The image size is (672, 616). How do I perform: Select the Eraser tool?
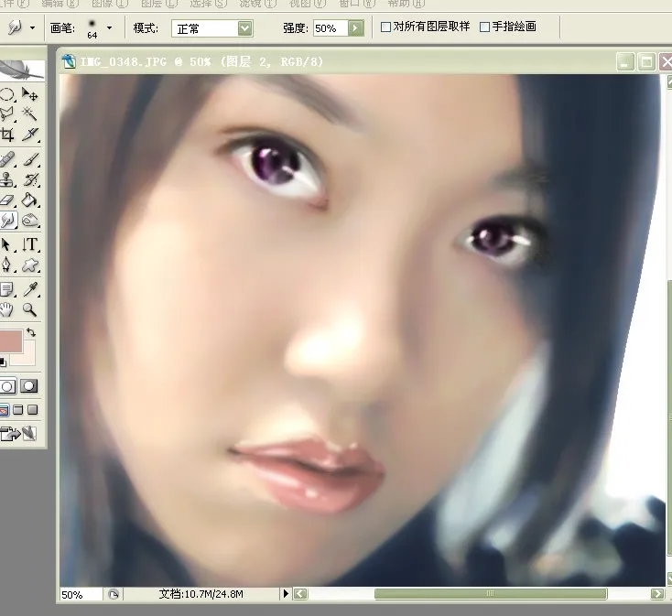click(x=7, y=200)
